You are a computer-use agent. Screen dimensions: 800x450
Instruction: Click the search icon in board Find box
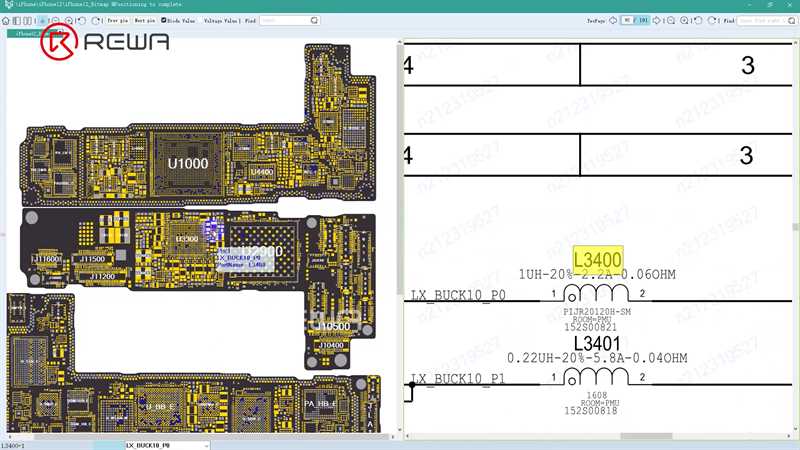pyautogui.click(x=314, y=20)
